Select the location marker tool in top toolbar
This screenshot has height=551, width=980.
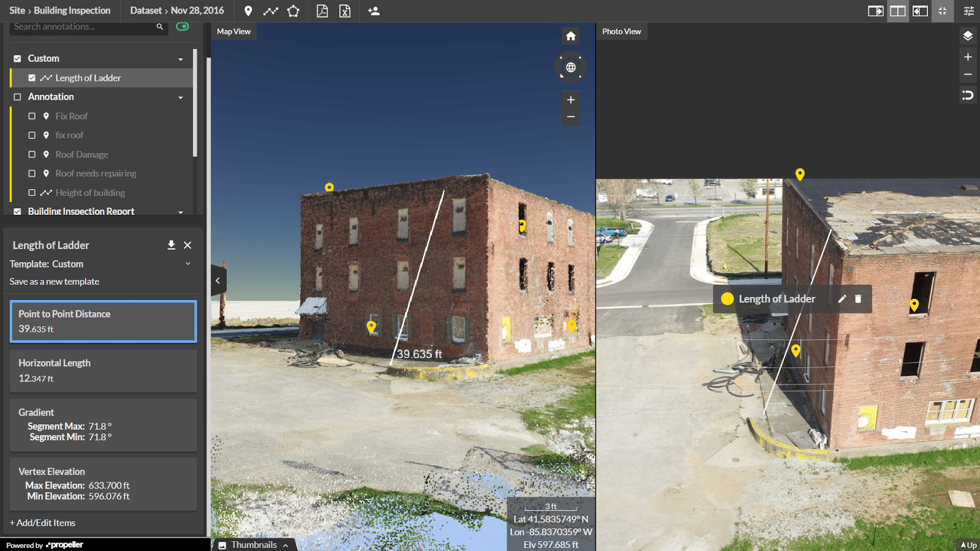pos(248,11)
